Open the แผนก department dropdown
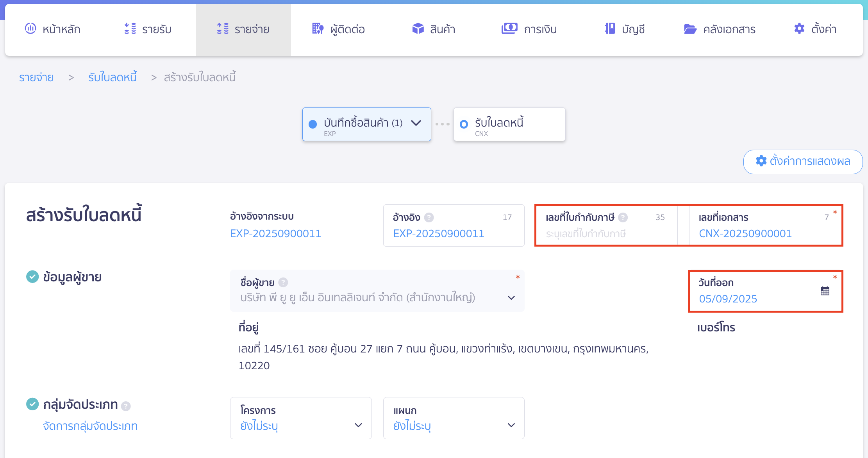The image size is (868, 458). coord(454,418)
